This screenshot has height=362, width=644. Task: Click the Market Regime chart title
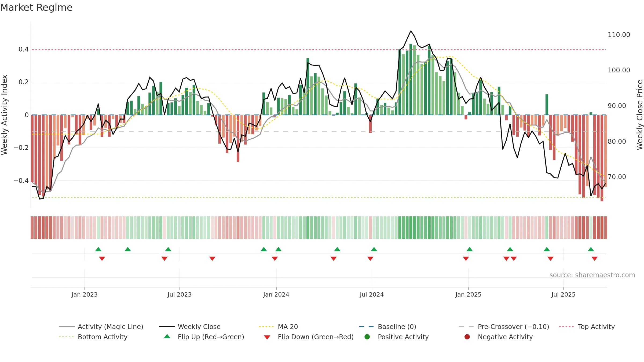(x=36, y=8)
